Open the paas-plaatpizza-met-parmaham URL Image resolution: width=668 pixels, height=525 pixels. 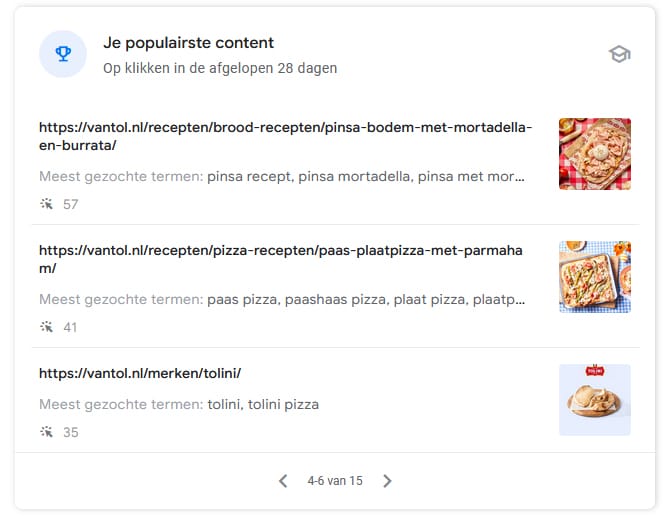(280, 259)
